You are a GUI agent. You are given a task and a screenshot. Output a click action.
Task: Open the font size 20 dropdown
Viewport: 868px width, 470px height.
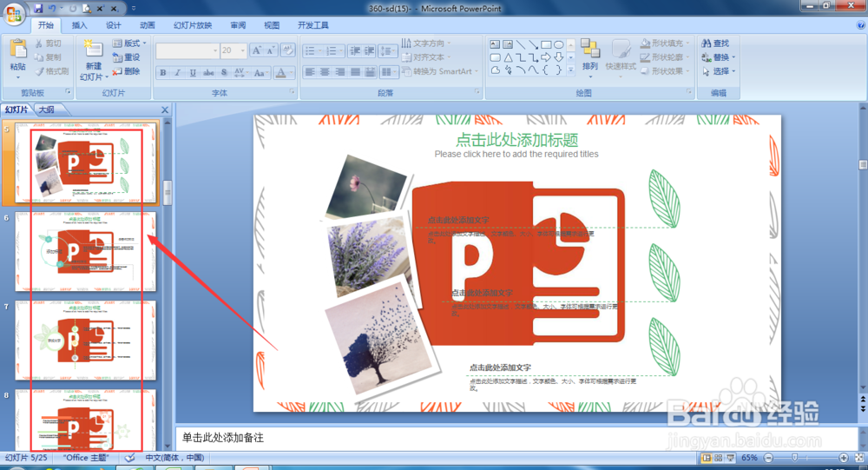tap(242, 50)
